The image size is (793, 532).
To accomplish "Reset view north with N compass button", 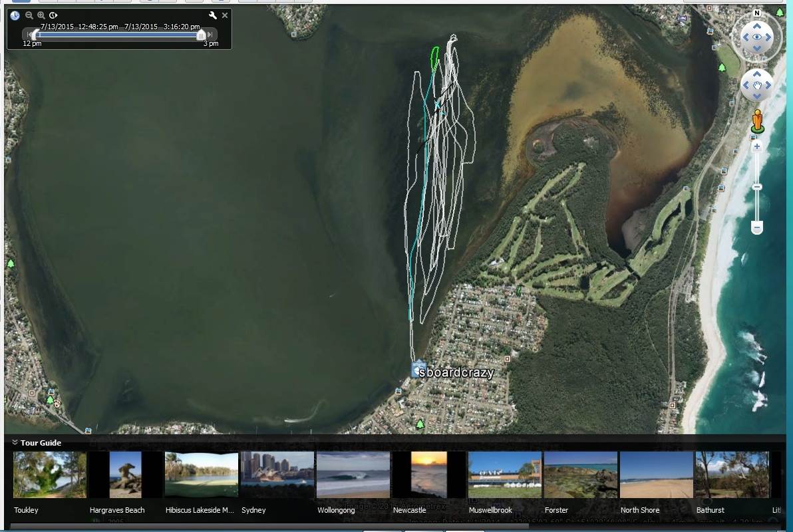I will pos(756,13).
